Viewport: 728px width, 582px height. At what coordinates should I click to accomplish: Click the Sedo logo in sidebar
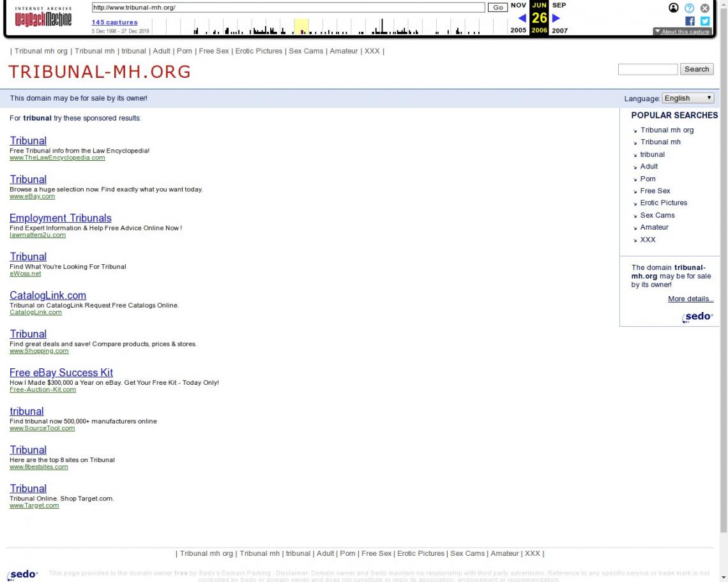[x=697, y=317]
